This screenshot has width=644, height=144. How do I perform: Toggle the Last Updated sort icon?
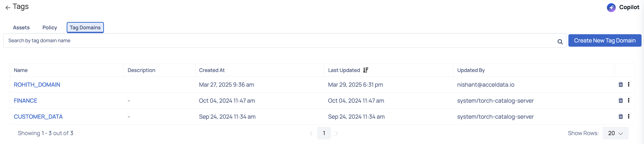coord(365,70)
